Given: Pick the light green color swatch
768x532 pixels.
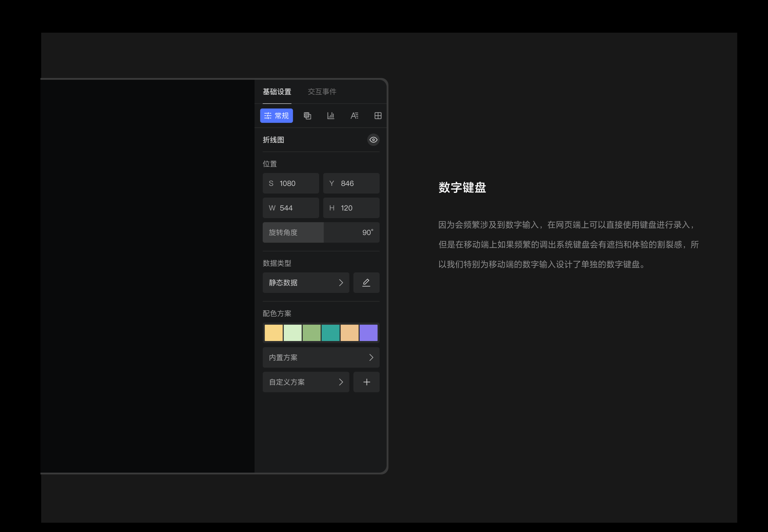Looking at the screenshot, I should pos(292,333).
